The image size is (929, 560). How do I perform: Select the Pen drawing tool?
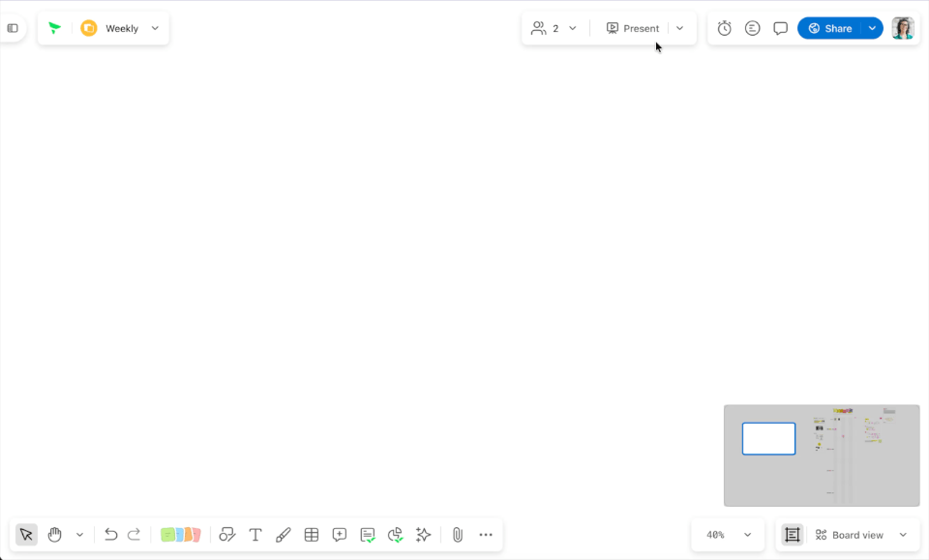tap(284, 535)
